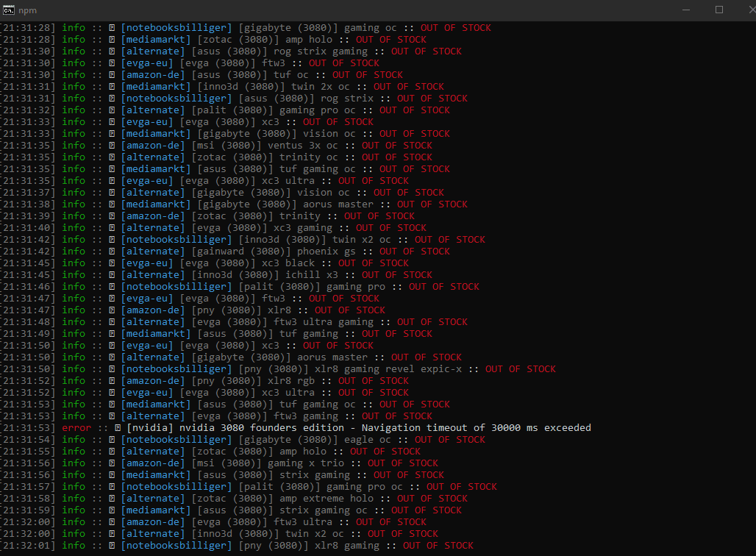Click the 21:31:33 mediamarkt gigabyte vision oc line
The height and width of the screenshot is (556, 756).
(x=225, y=134)
